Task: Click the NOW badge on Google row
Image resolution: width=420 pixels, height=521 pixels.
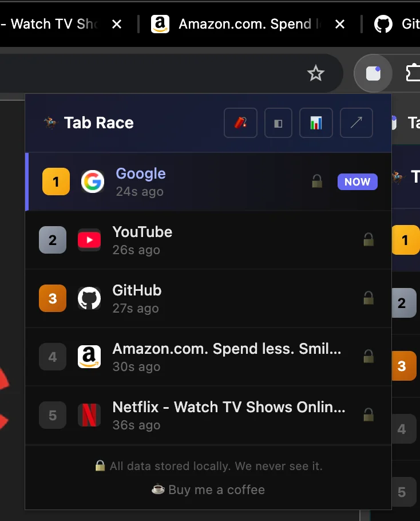Action: (357, 181)
